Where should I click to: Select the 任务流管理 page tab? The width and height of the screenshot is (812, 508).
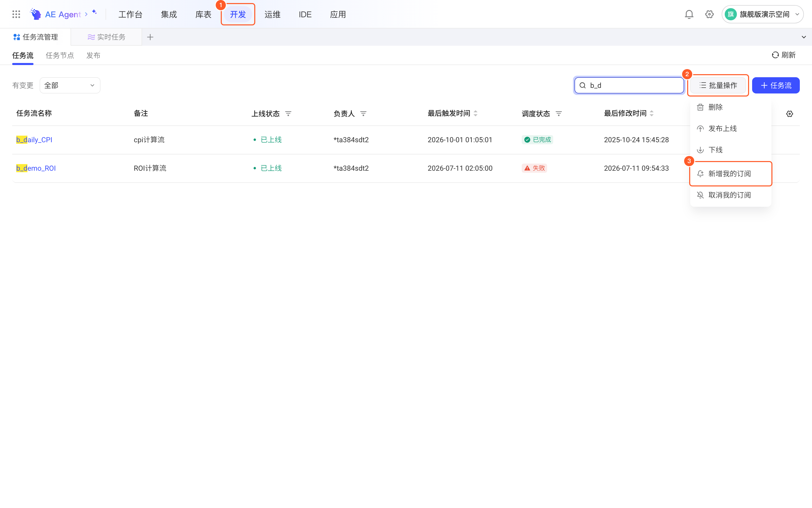pyautogui.click(x=36, y=37)
